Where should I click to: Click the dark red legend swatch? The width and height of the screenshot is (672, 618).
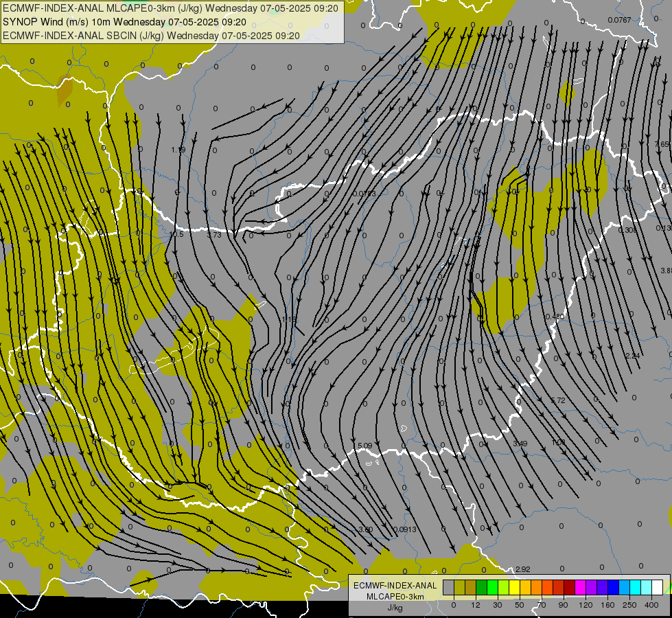point(570,588)
